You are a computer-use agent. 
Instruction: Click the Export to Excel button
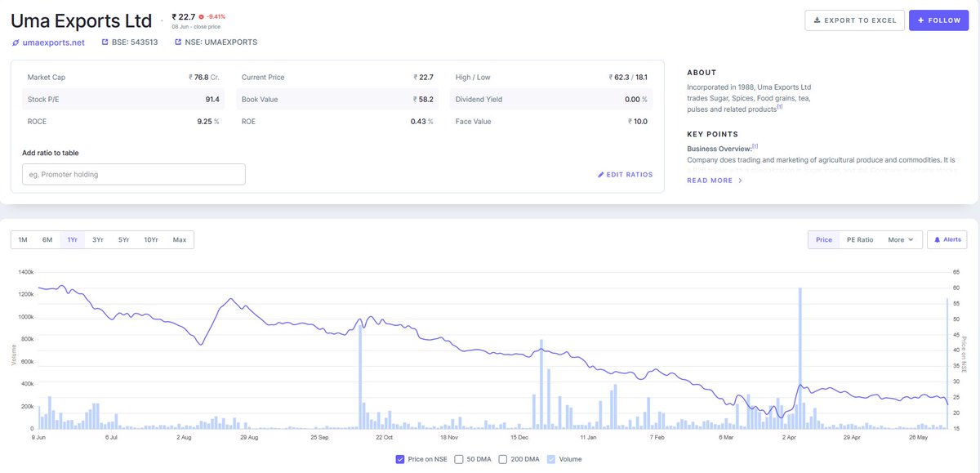pyautogui.click(x=854, y=20)
